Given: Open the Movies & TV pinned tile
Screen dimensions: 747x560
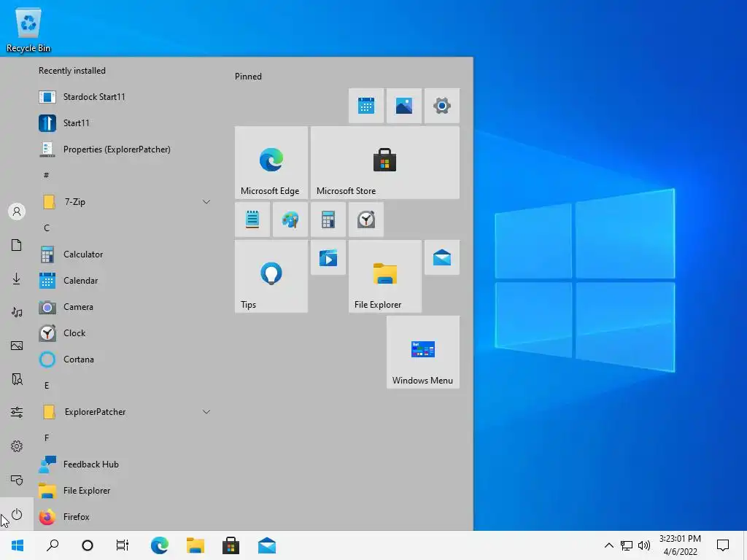Looking at the screenshot, I should [x=328, y=257].
